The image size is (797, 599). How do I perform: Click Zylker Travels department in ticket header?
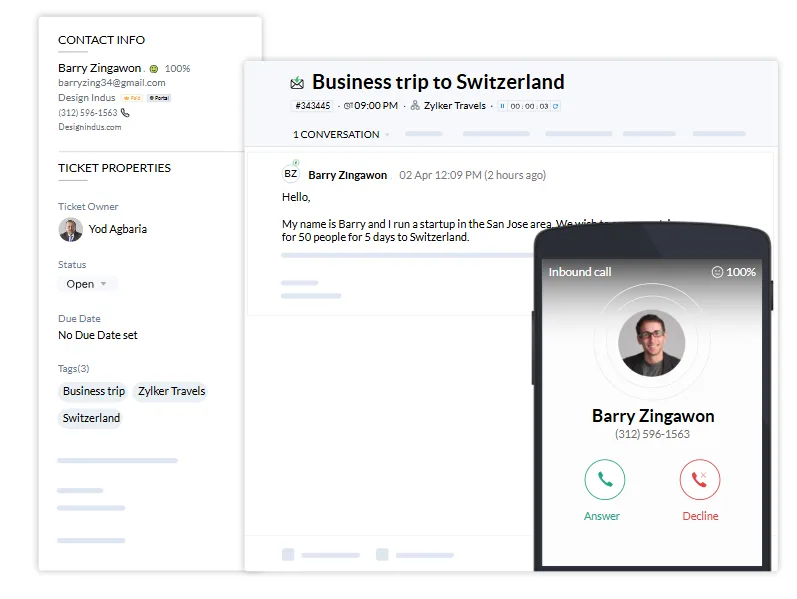(455, 106)
